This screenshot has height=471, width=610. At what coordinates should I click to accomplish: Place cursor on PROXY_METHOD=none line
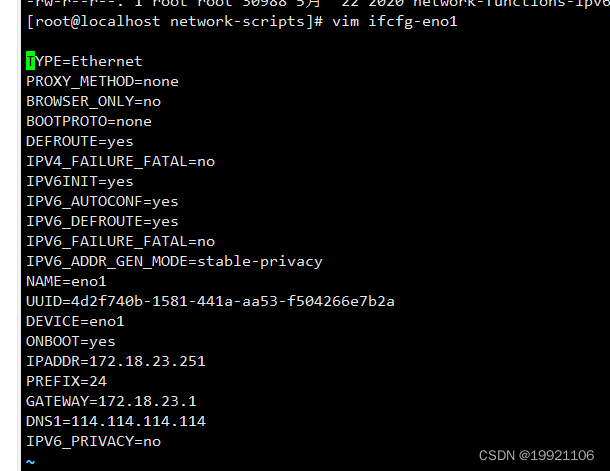pos(102,81)
